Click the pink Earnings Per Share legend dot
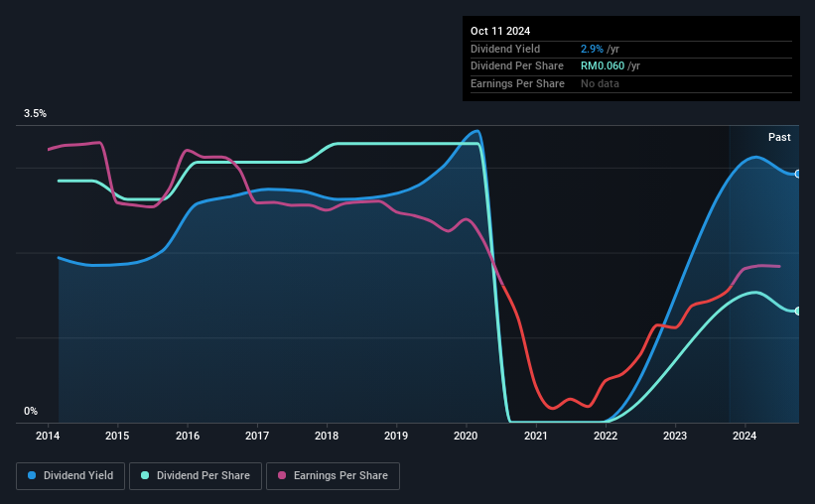This screenshot has width=815, height=504. click(282, 475)
